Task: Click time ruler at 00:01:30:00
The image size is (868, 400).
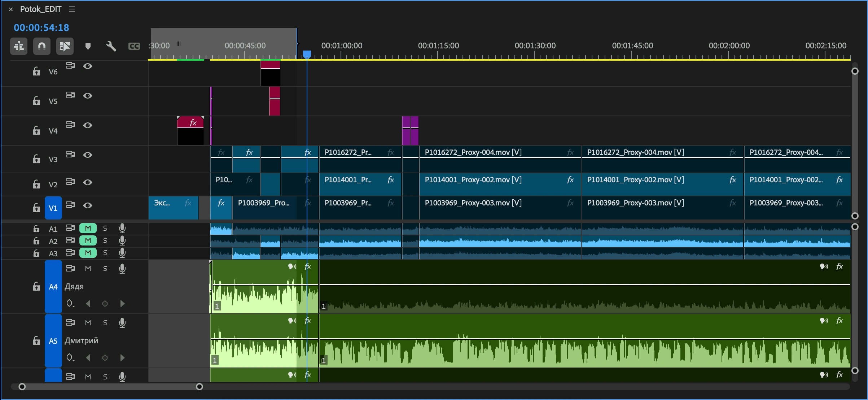Action: pos(535,46)
